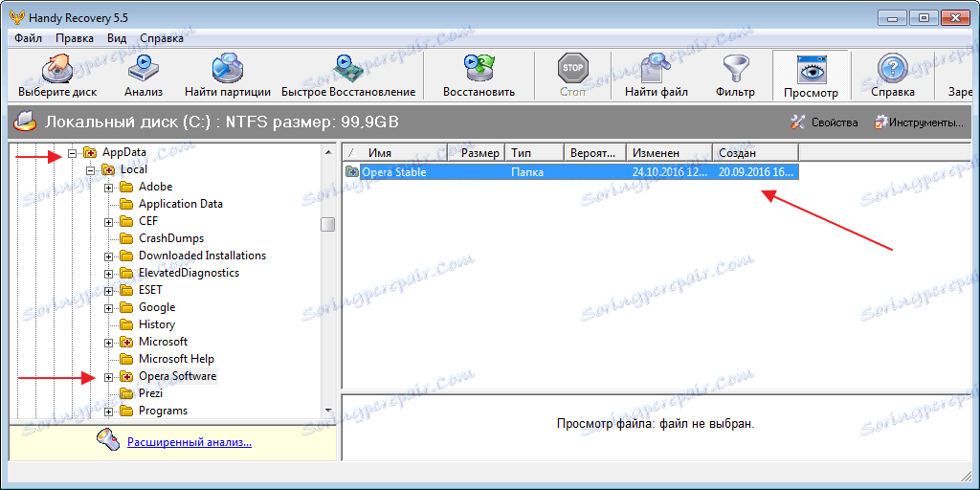Click the Opera Stable folder icon
Image resolution: width=980 pixels, height=490 pixels.
[352, 172]
